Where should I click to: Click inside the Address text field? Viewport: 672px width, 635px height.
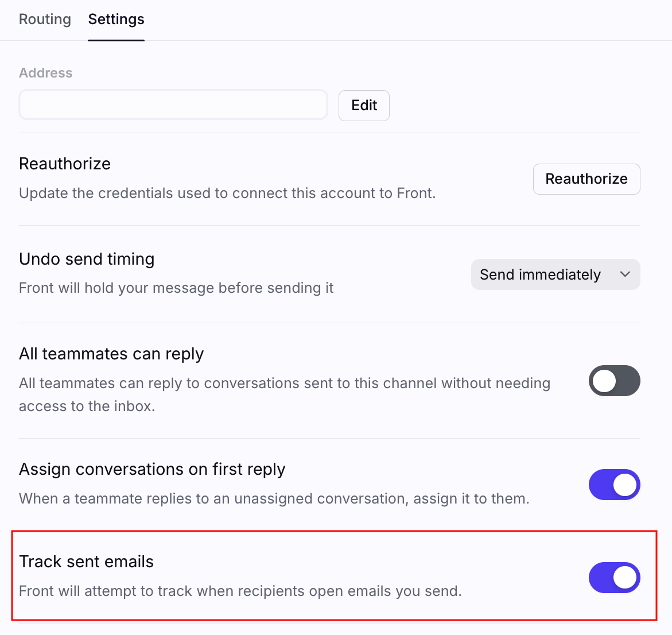pos(173,105)
